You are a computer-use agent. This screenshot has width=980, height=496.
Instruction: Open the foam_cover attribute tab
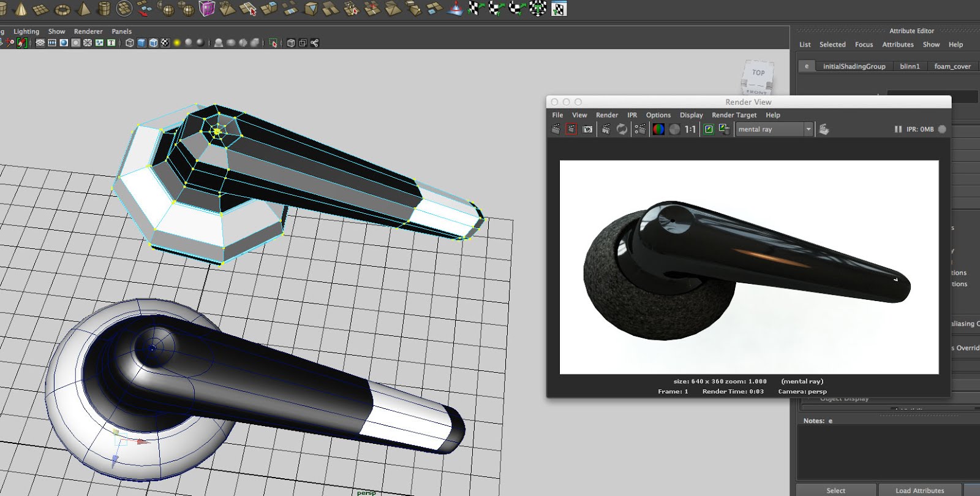(x=952, y=66)
